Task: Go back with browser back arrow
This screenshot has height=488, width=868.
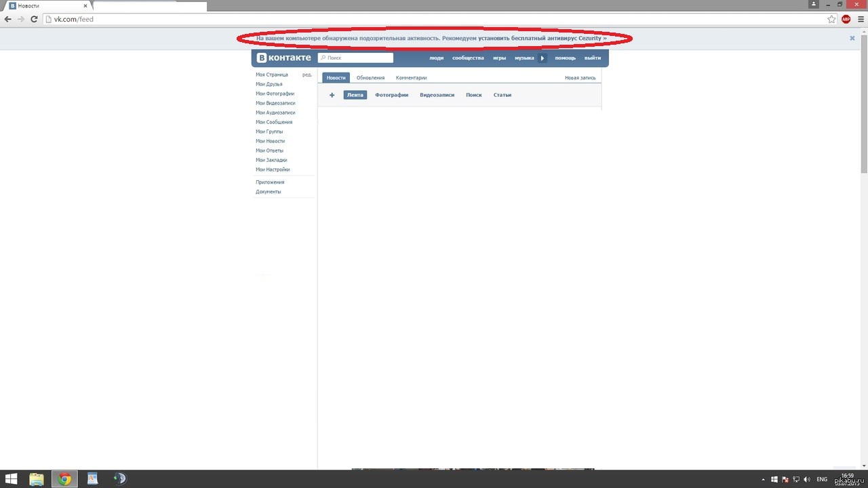Action: 8,19
